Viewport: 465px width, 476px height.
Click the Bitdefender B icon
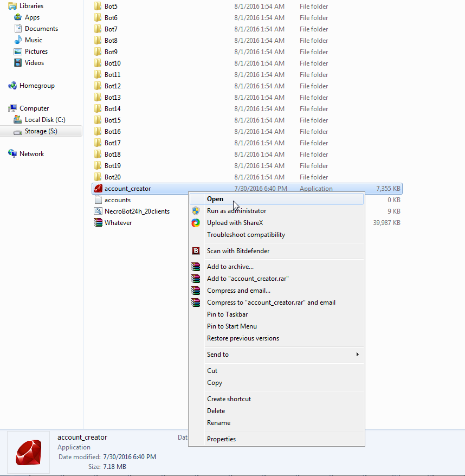(196, 251)
